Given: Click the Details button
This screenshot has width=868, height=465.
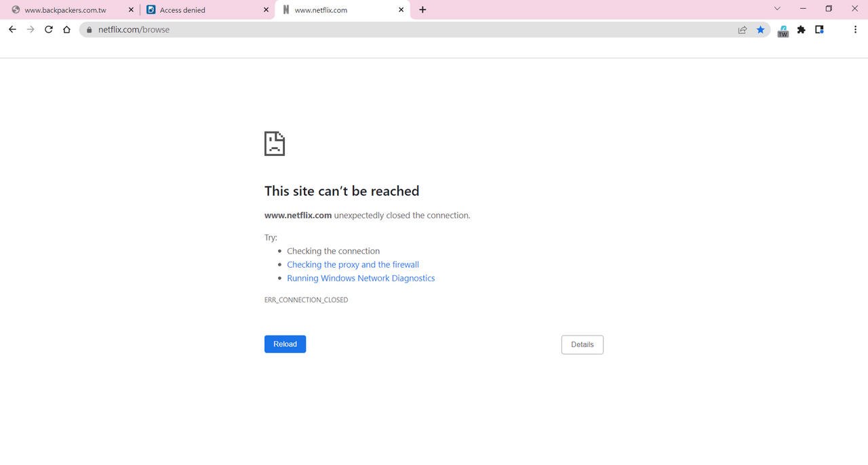Looking at the screenshot, I should point(582,344).
